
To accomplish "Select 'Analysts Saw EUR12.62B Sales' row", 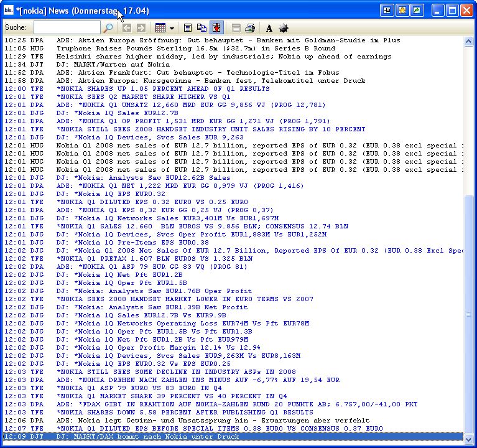I will pos(234,178).
